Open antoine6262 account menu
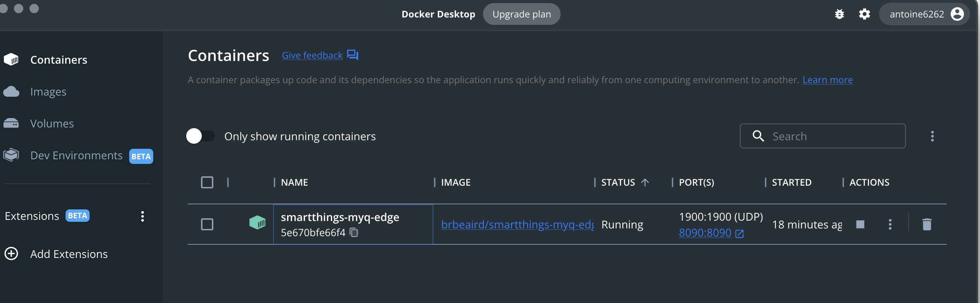Screen dimensions: 980x303 tap(925, 14)
